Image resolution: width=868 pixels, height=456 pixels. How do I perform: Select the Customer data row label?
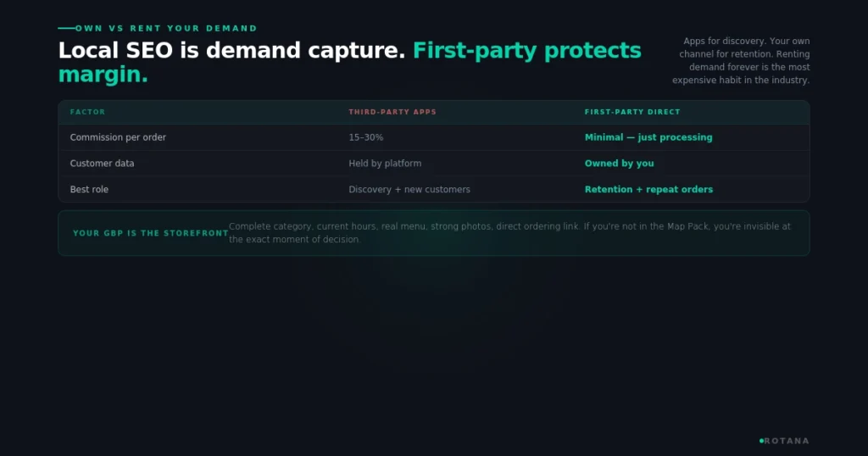pyautogui.click(x=102, y=164)
